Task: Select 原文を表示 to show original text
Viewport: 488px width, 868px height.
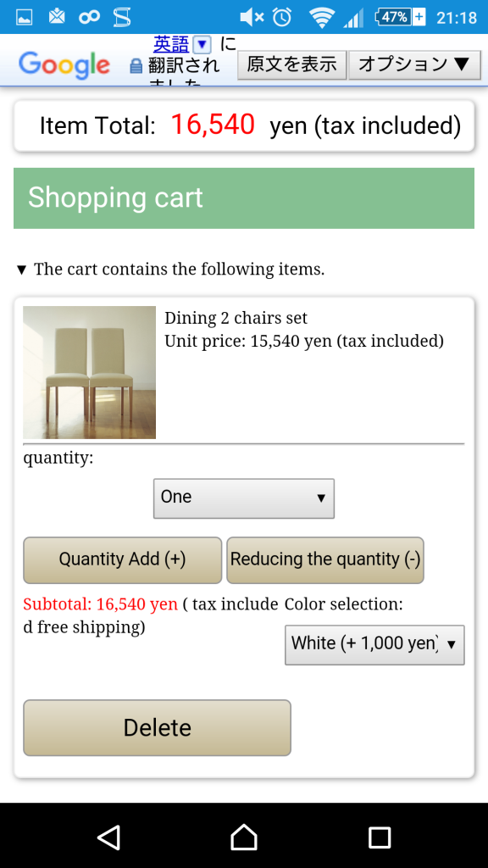Action: [291, 64]
